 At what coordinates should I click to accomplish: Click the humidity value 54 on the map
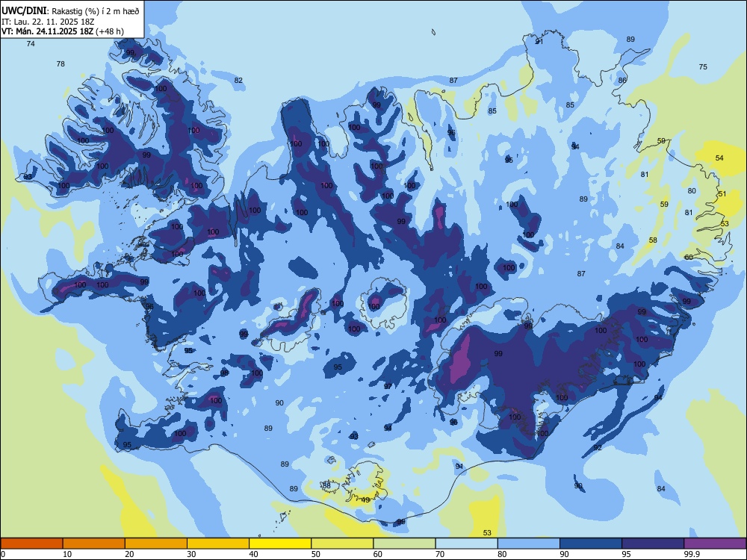tap(719, 158)
